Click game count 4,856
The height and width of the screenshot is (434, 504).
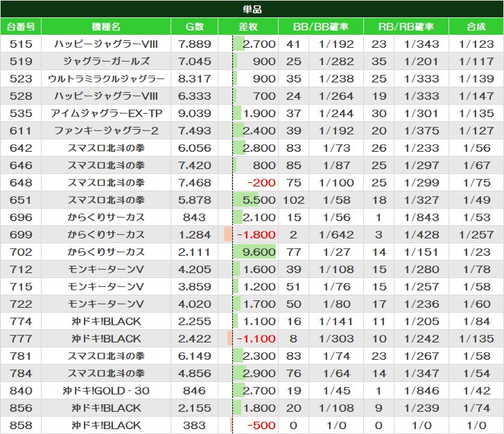195,374
